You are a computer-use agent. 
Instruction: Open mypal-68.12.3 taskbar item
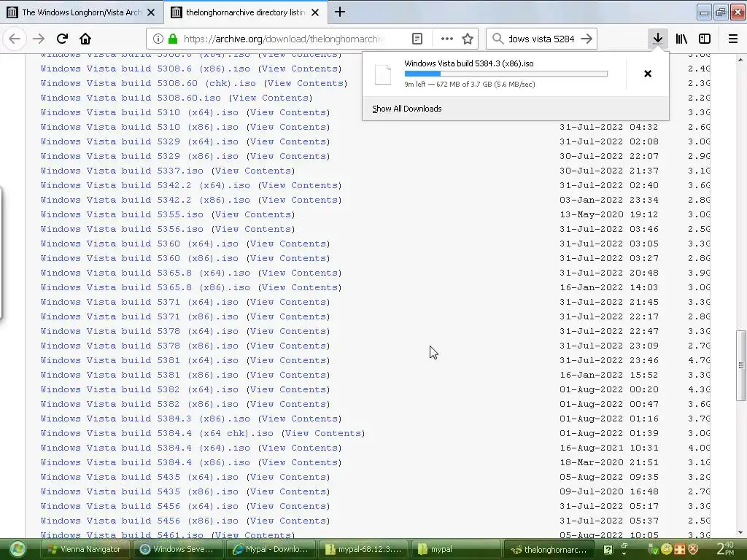[x=363, y=550]
